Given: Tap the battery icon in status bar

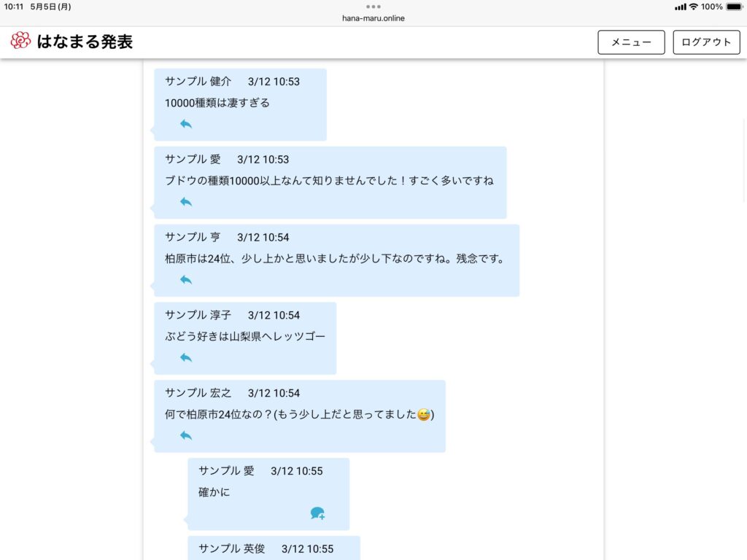Looking at the screenshot, I should coord(733,7).
